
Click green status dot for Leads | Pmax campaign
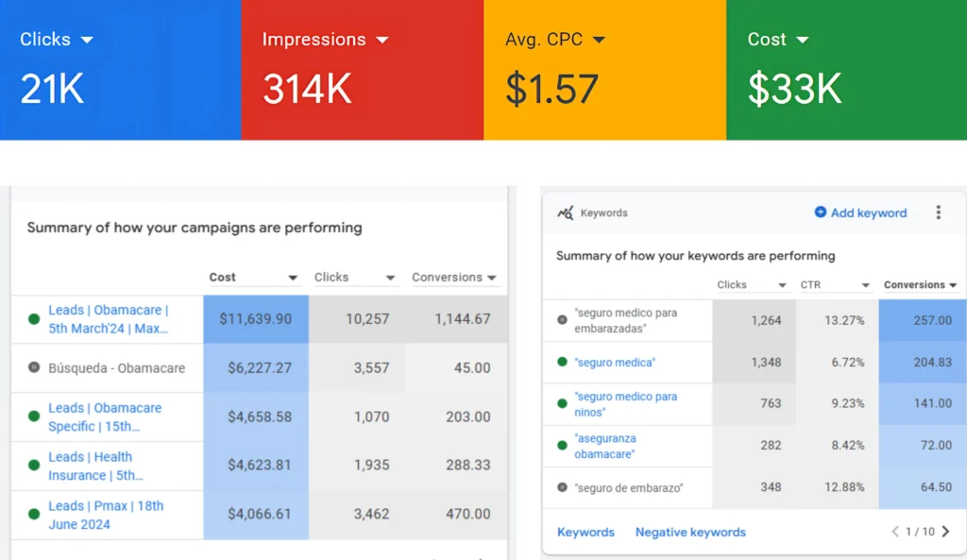[x=34, y=515]
